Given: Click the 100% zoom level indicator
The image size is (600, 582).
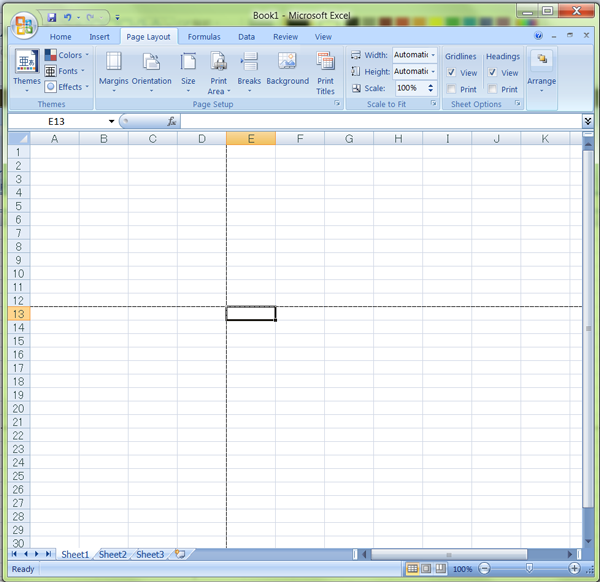Looking at the screenshot, I should (462, 569).
